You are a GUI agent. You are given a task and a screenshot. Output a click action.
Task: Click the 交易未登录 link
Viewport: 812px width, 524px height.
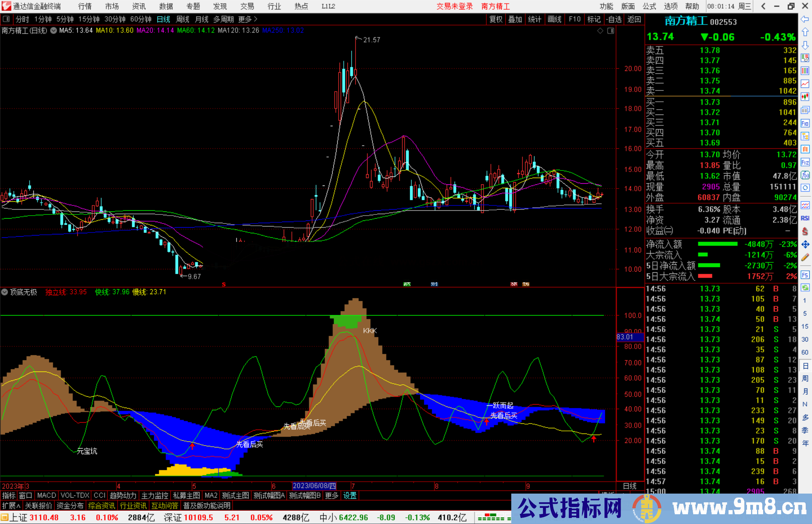pyautogui.click(x=454, y=6)
